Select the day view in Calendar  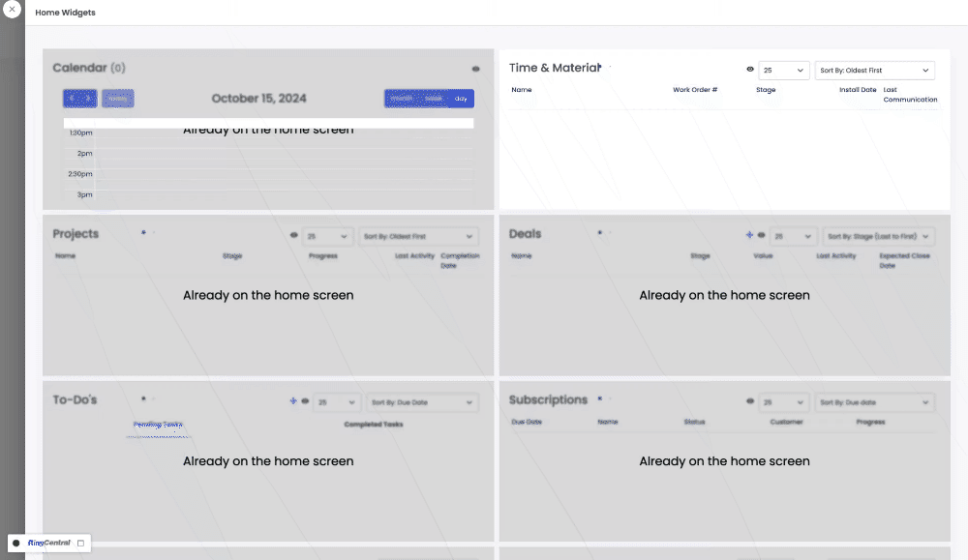[x=460, y=99]
